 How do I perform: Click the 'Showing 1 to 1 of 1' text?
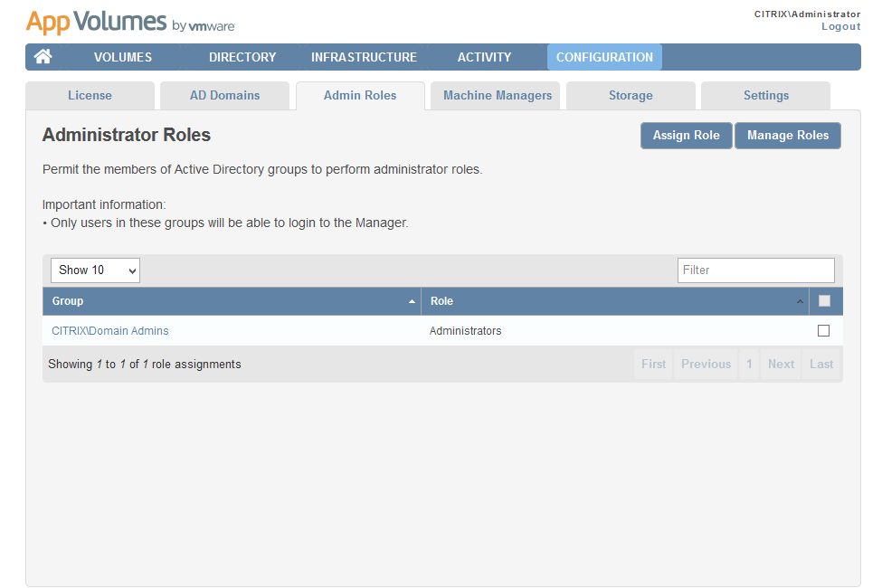click(145, 364)
